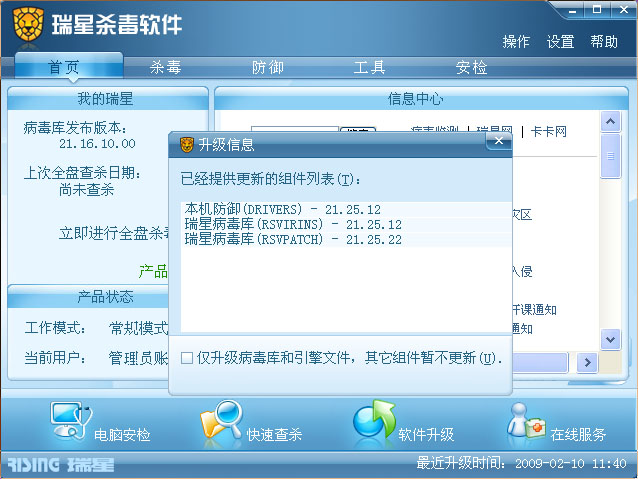Select 瑞星病毒库(RSVPATCH) - 21.25.22 row
Viewport: 638px width, 479px height.
346,239
